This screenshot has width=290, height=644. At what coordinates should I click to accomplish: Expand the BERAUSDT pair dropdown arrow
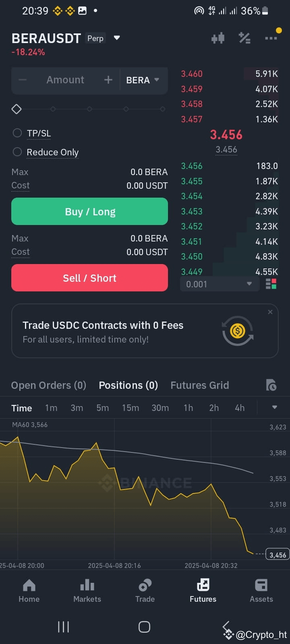[117, 38]
